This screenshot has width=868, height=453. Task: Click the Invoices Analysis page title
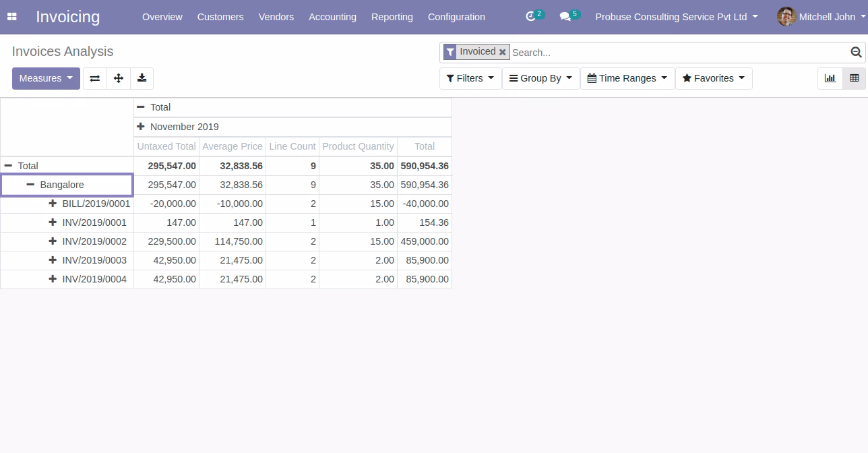pyautogui.click(x=63, y=52)
